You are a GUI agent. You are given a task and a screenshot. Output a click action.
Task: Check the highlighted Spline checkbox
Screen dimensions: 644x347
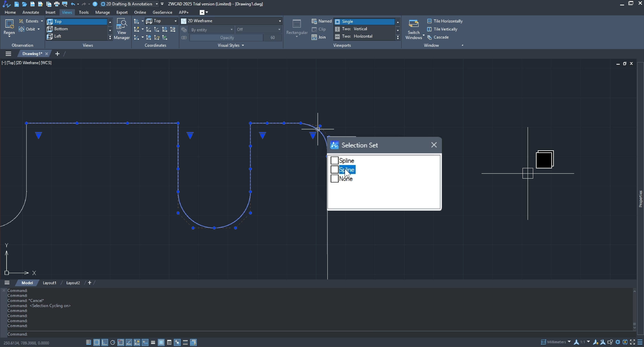pos(334,169)
